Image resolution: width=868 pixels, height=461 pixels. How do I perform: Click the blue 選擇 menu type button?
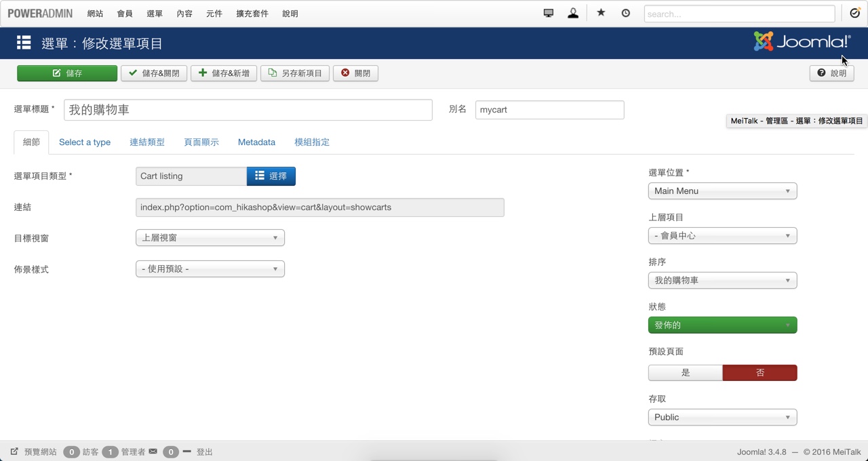click(x=271, y=176)
